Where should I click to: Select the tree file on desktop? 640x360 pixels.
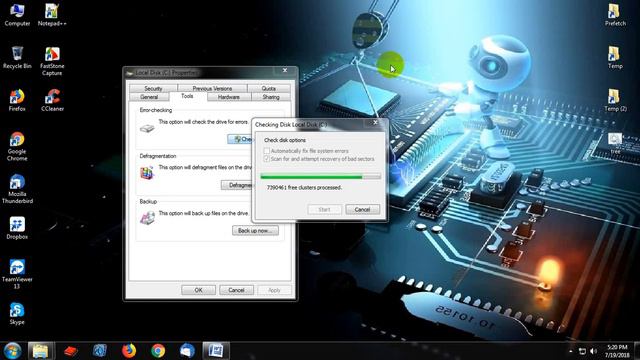615,143
